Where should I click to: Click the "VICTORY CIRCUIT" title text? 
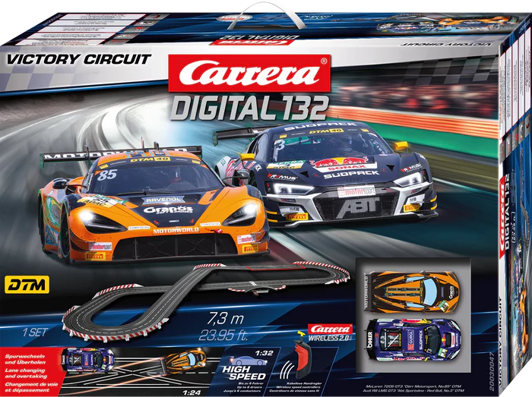tap(78, 59)
